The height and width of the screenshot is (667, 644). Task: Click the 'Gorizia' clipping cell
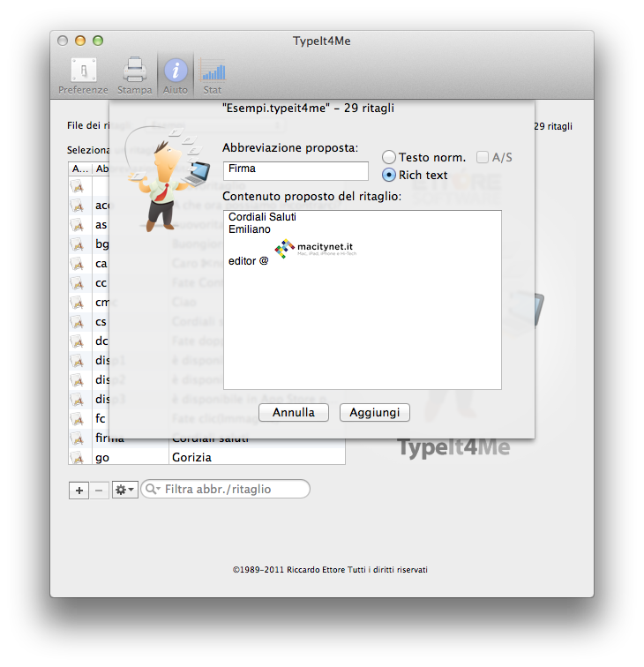click(257, 457)
